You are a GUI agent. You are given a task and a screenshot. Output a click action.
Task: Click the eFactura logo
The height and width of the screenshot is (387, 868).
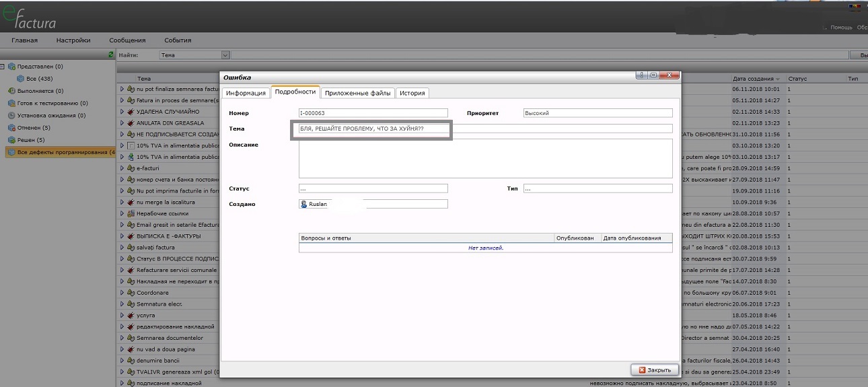[29, 16]
